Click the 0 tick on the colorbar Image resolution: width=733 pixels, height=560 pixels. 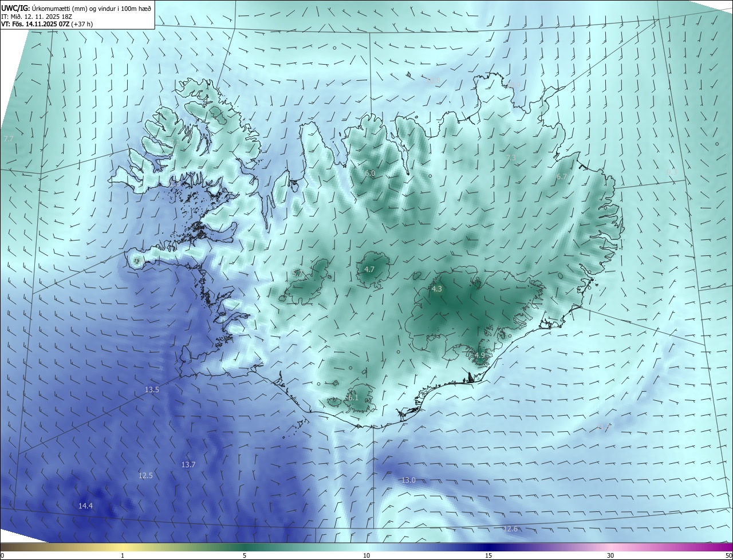point(2,555)
